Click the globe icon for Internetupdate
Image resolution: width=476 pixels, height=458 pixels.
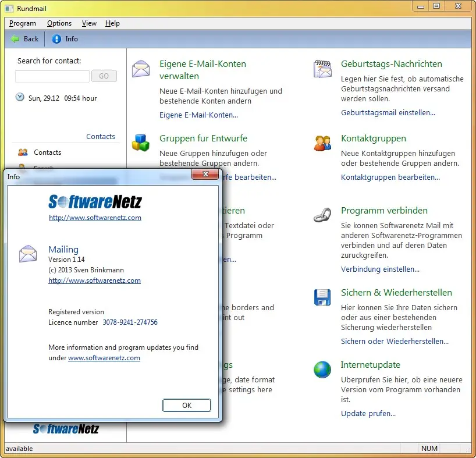(322, 370)
